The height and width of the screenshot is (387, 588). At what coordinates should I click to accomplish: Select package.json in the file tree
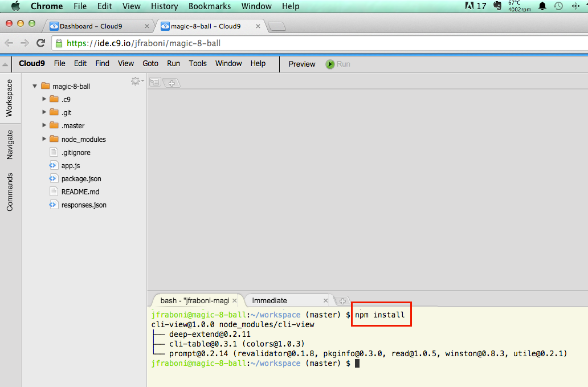[81, 178]
